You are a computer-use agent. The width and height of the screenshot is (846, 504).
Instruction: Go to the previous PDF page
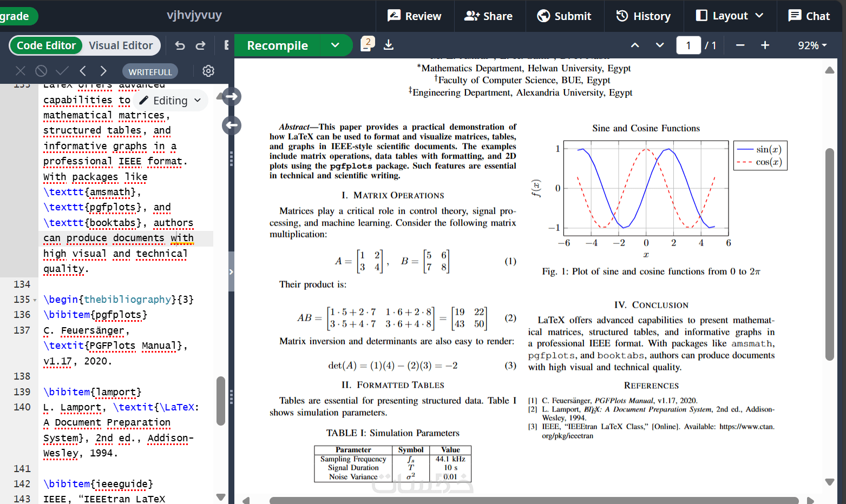(x=635, y=45)
